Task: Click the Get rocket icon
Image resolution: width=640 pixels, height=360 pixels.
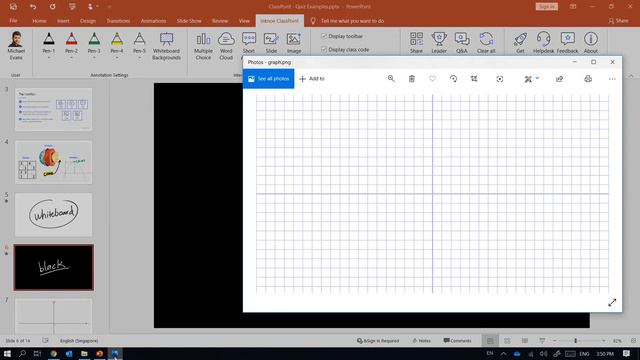Action: click(x=520, y=43)
